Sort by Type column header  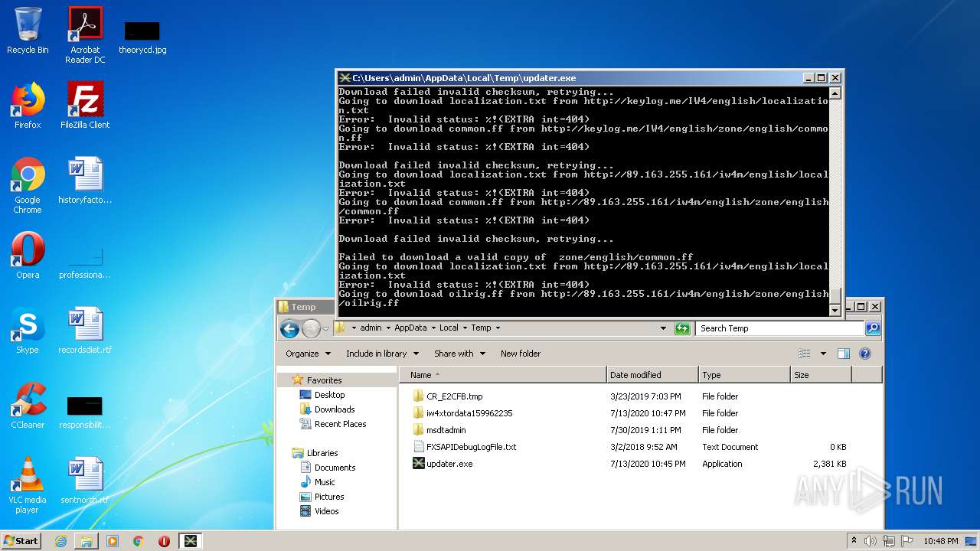pos(744,375)
